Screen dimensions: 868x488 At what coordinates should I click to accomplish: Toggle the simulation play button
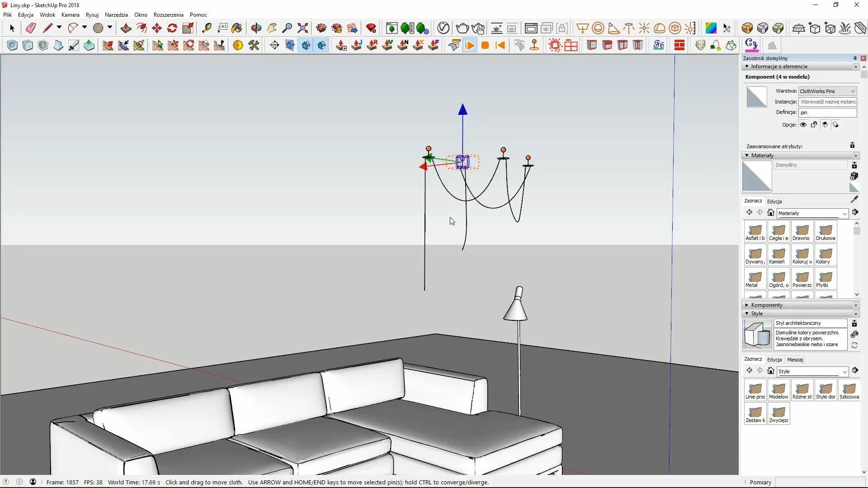(470, 45)
